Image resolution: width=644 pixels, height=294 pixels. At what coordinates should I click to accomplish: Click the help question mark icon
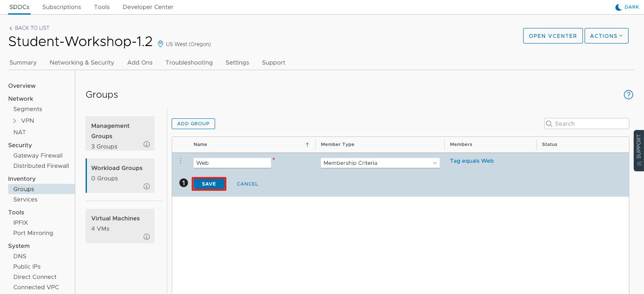pos(628,95)
